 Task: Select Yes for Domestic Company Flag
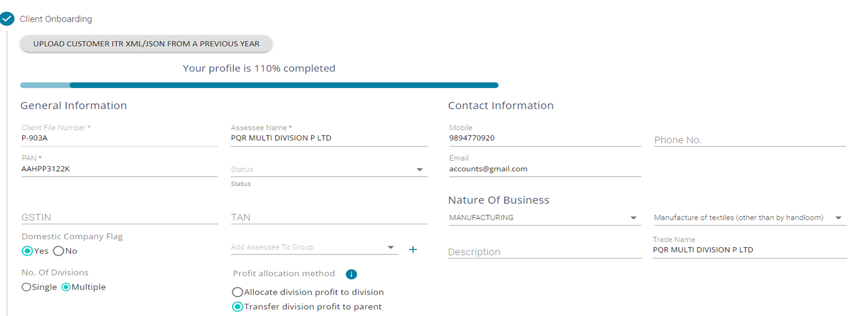tap(28, 251)
